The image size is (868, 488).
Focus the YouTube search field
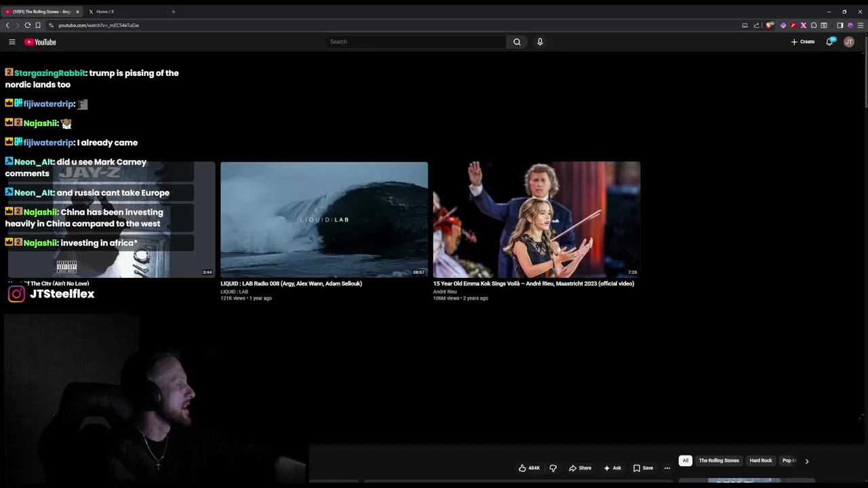coord(416,42)
